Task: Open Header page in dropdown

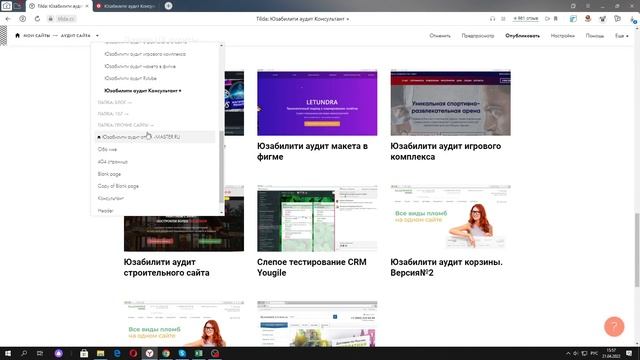Action: (105, 211)
